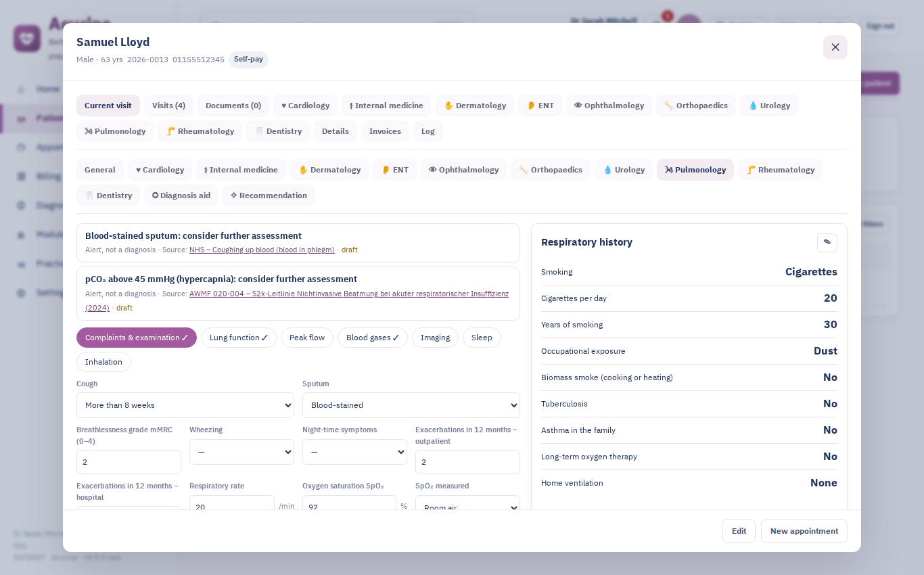This screenshot has height=575, width=924.
Task: Expand the Cough duration dropdown
Action: (185, 405)
